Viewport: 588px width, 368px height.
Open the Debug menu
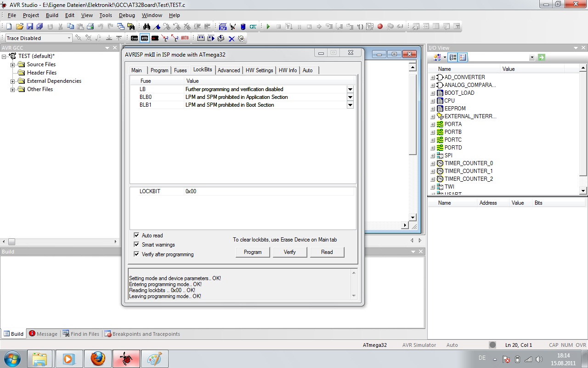point(127,15)
